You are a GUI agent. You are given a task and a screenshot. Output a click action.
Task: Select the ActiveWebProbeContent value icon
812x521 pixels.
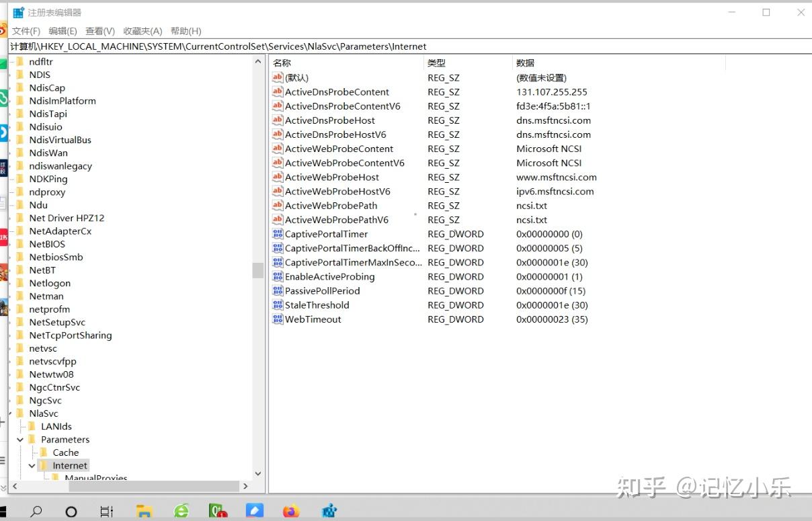[x=278, y=148]
